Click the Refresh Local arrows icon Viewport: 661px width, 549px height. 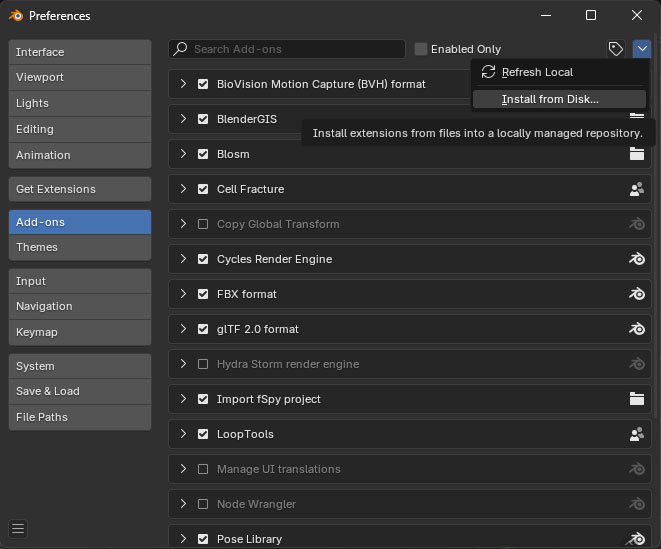488,72
